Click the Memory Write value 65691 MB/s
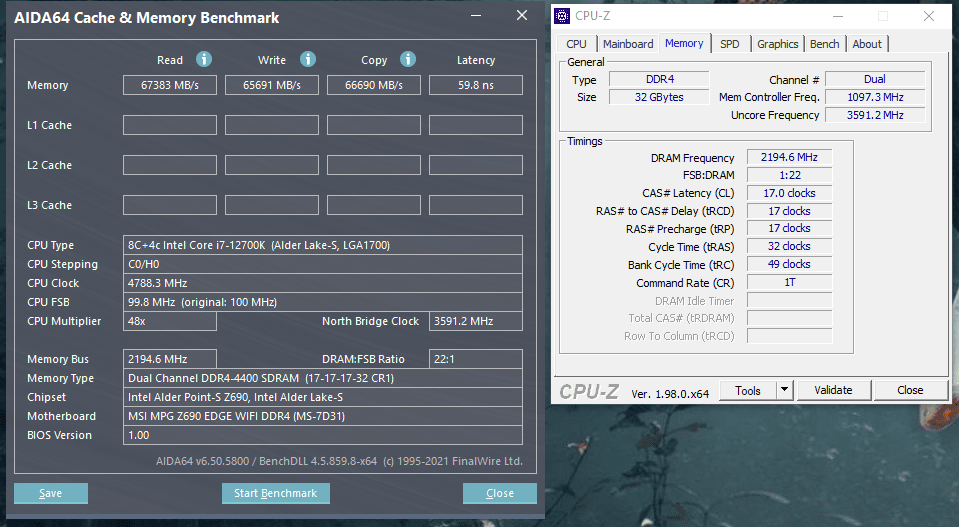The image size is (959, 527). coord(272,85)
